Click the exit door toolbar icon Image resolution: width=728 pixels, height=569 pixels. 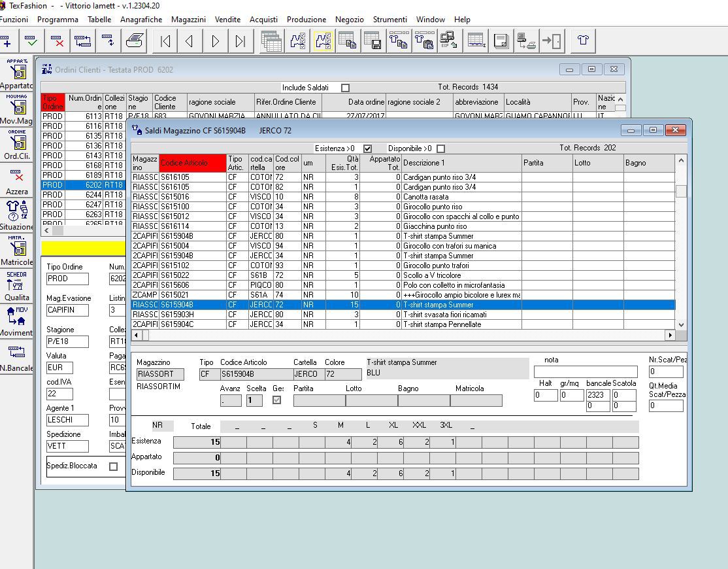tap(553, 41)
